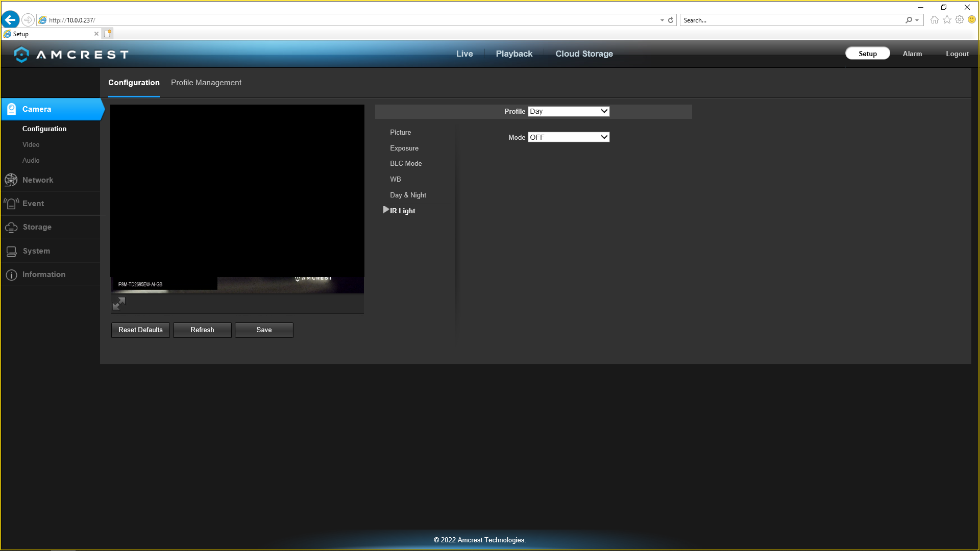Open browser tools gear icon
The width and height of the screenshot is (980, 551).
click(x=960, y=20)
